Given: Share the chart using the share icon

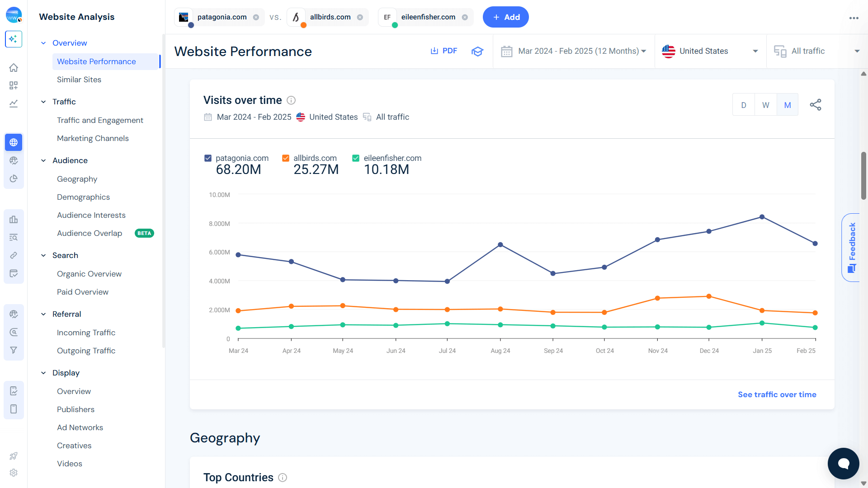Looking at the screenshot, I should click(816, 104).
